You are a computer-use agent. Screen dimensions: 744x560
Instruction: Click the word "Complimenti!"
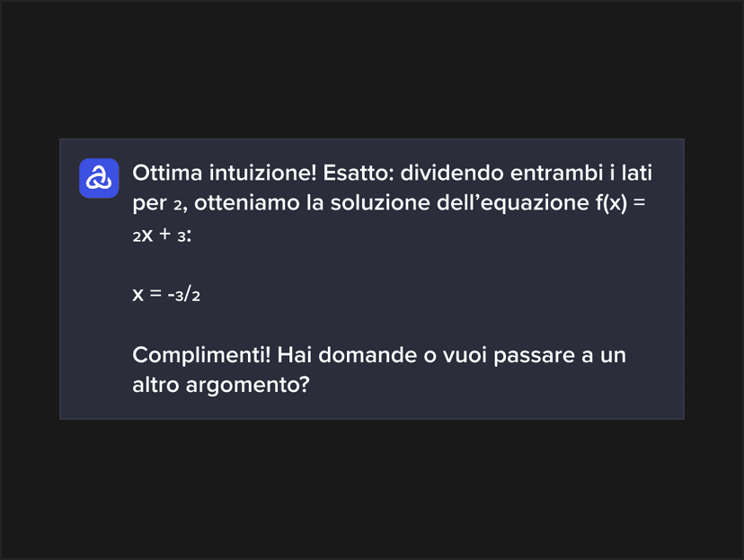(x=201, y=355)
